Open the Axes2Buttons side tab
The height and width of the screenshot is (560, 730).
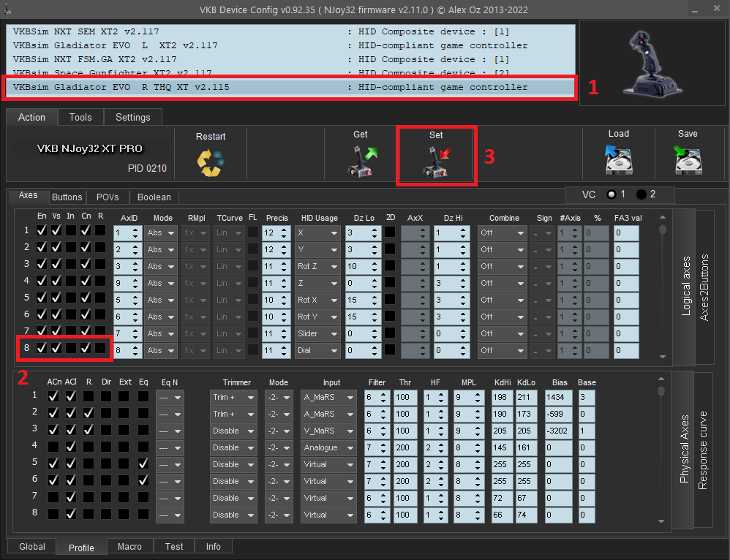(x=704, y=287)
